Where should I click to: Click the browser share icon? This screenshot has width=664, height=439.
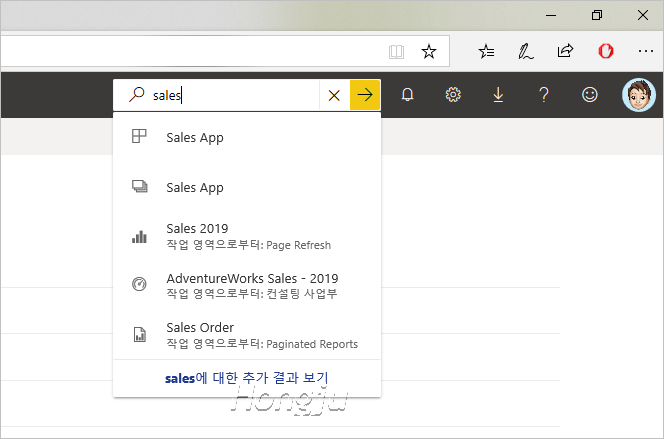[x=565, y=51]
